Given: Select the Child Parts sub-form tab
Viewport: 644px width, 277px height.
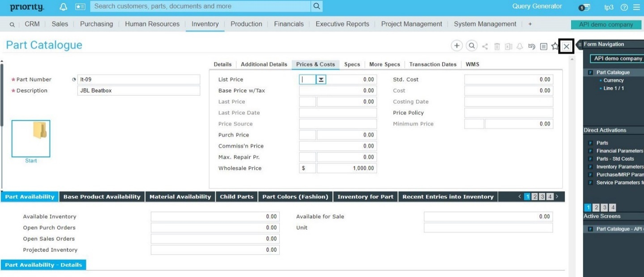Looking at the screenshot, I should [x=236, y=197].
